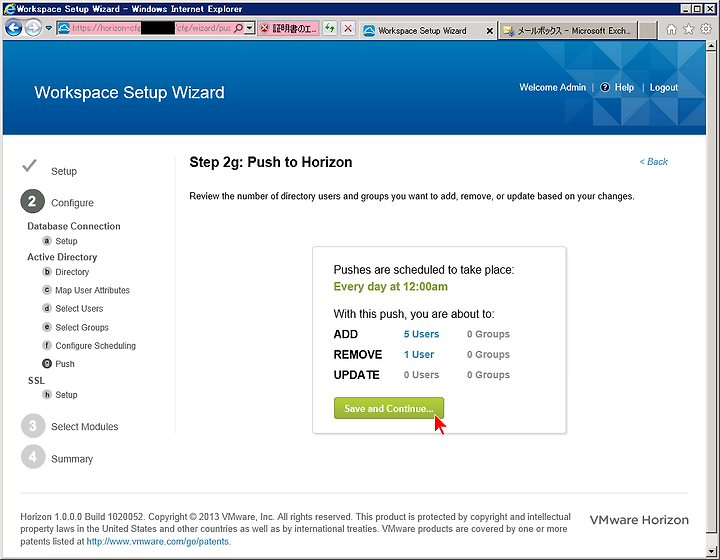This screenshot has height=560, width=720.
Task: Click the Step 2g: Push to Horizon heading
Action: [271, 162]
